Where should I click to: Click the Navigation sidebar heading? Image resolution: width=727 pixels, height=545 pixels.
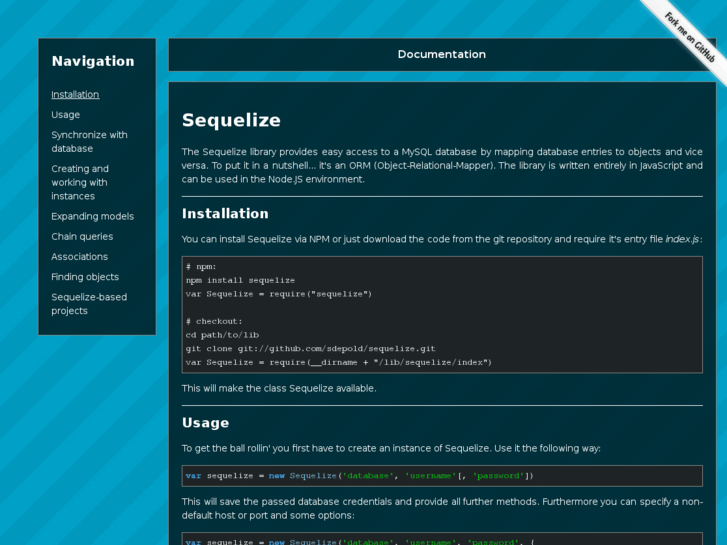coord(93,61)
